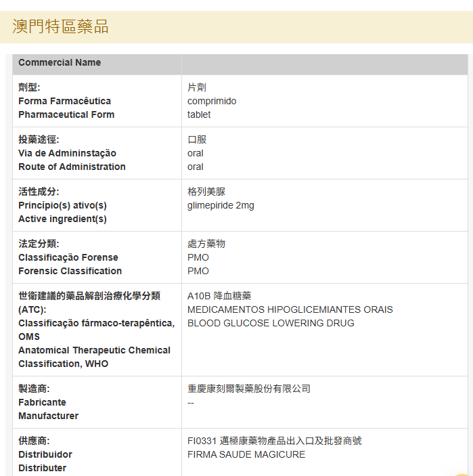Click the 'glimepiride 2mg' ingredient text
This screenshot has height=476, width=473.
tap(221, 205)
